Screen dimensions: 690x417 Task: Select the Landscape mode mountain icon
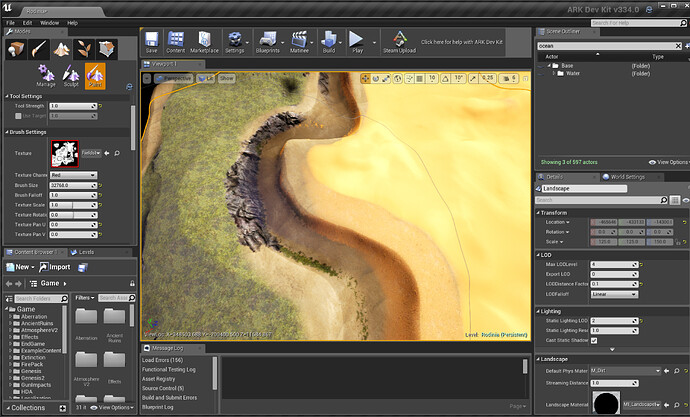point(62,49)
